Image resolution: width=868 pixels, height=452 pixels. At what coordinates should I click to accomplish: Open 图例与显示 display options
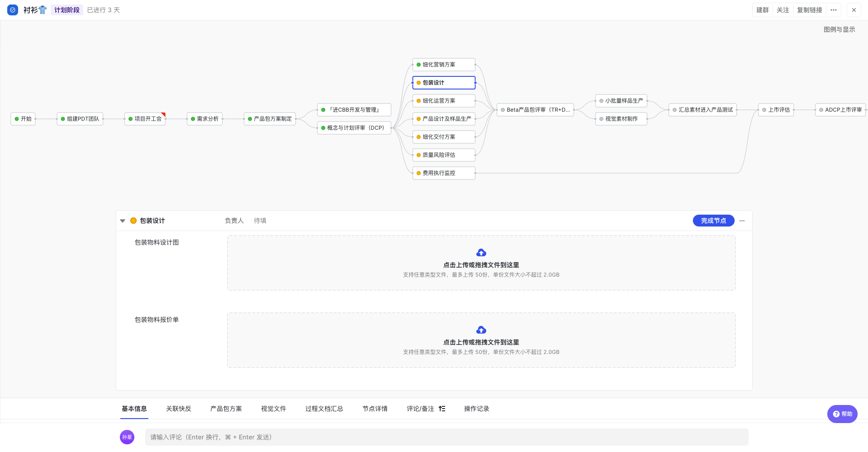tap(839, 29)
